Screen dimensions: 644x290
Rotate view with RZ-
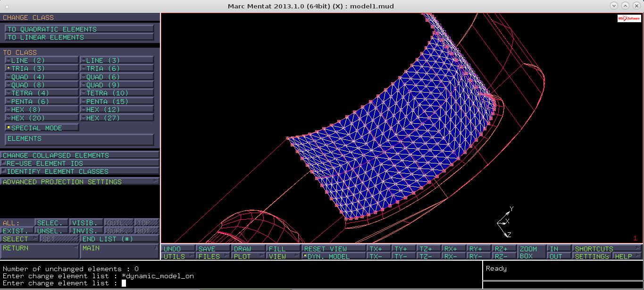pyautogui.click(x=504, y=256)
